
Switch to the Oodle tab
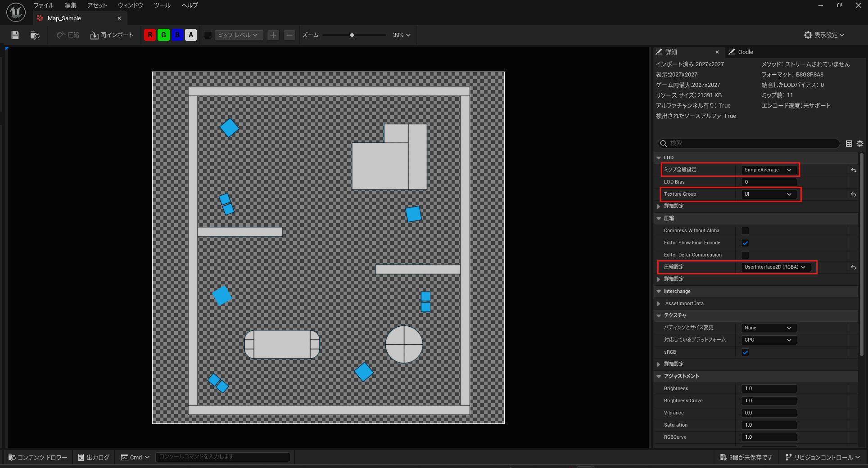point(745,52)
